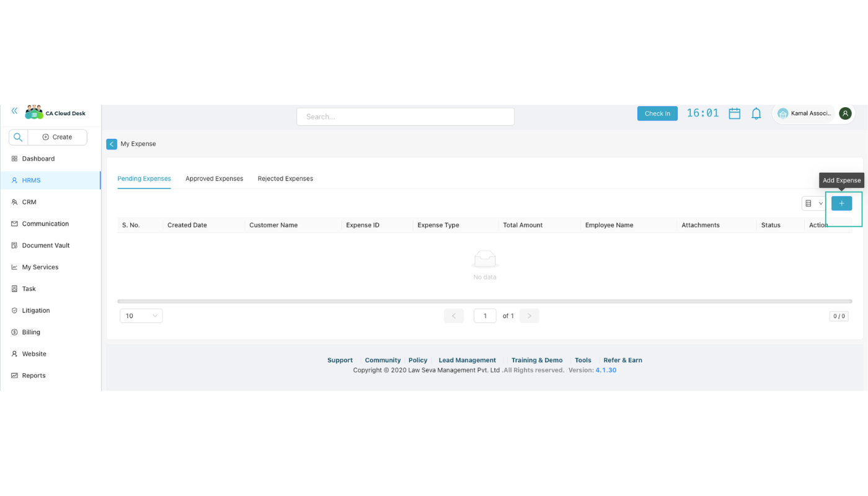Image resolution: width=868 pixels, height=496 pixels.
Task: Collapse the sidebar with the double-chevron arrows
Action: click(13, 110)
